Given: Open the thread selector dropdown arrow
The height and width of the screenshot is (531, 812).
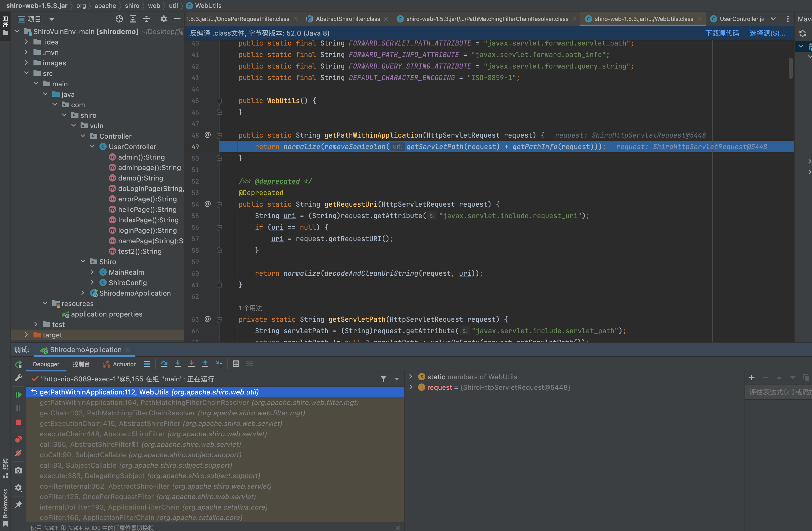Looking at the screenshot, I should click(x=396, y=379).
